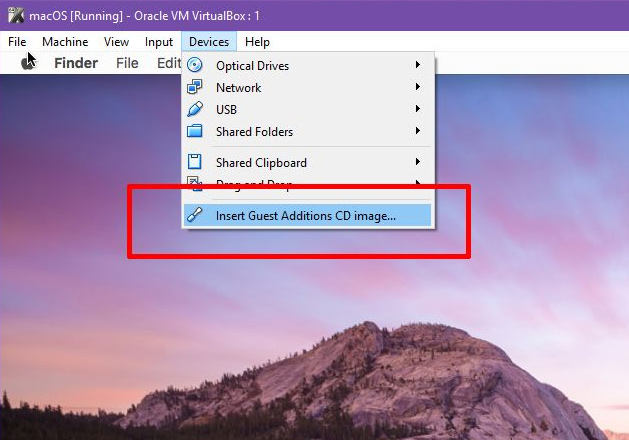Click the USB plug icon

coord(195,109)
